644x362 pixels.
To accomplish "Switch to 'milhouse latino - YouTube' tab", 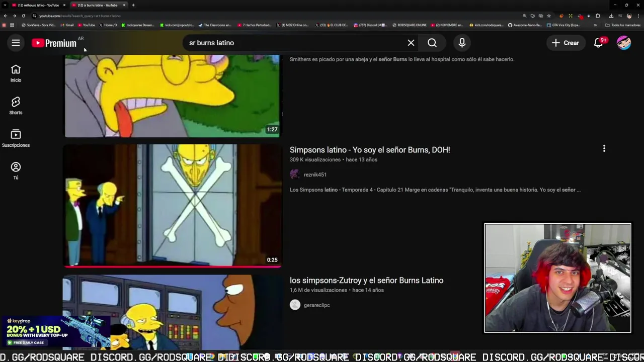I will pos(38,5).
